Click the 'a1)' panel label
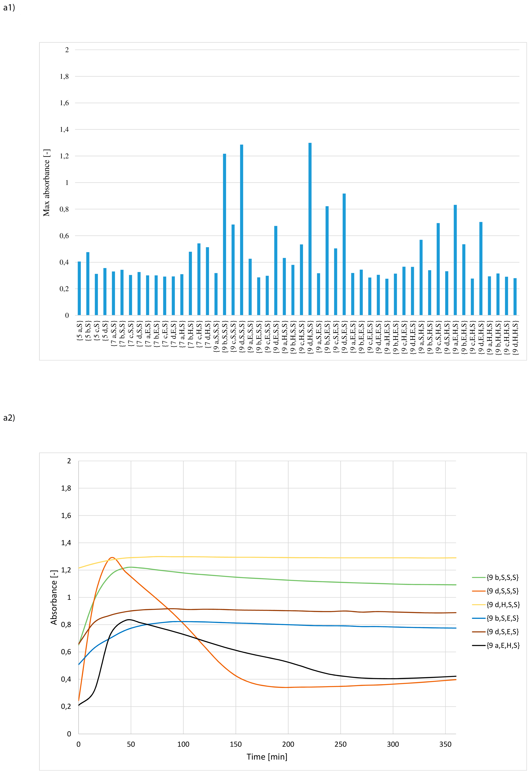The width and height of the screenshot is (532, 774). [x=9, y=8]
